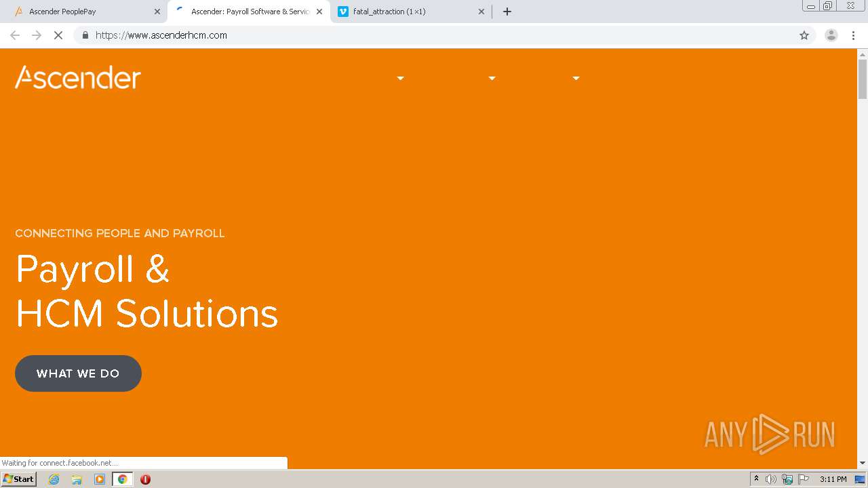Open Windows Explorer folder from taskbar

point(77,479)
